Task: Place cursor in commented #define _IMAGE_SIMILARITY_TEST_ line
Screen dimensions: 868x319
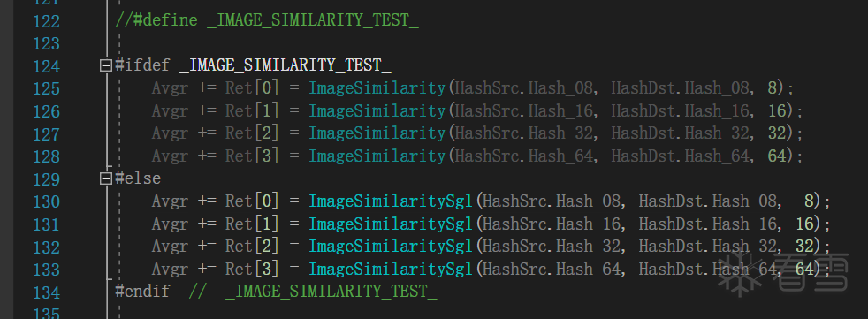Action: (267, 21)
